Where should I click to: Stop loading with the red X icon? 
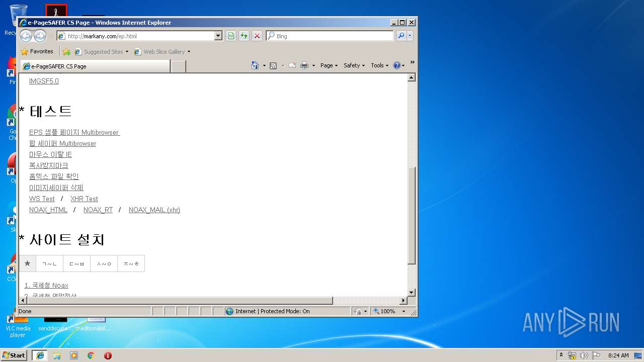[x=257, y=36]
